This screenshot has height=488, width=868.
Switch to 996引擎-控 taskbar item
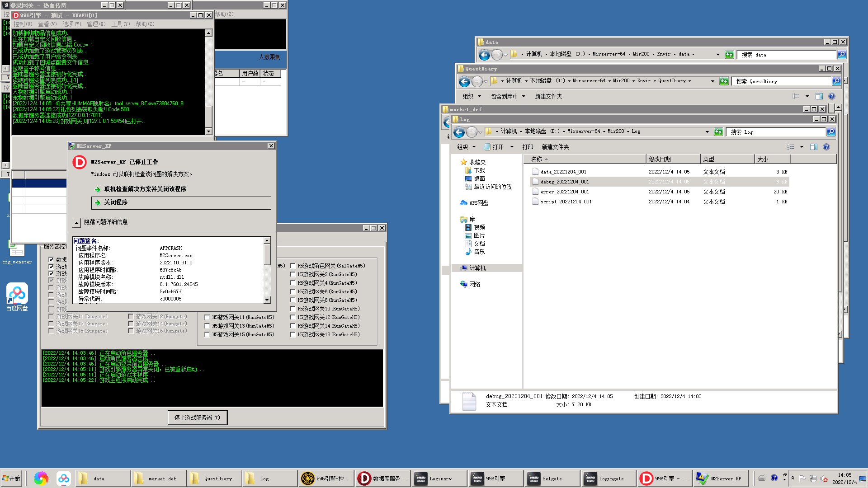coord(326,478)
